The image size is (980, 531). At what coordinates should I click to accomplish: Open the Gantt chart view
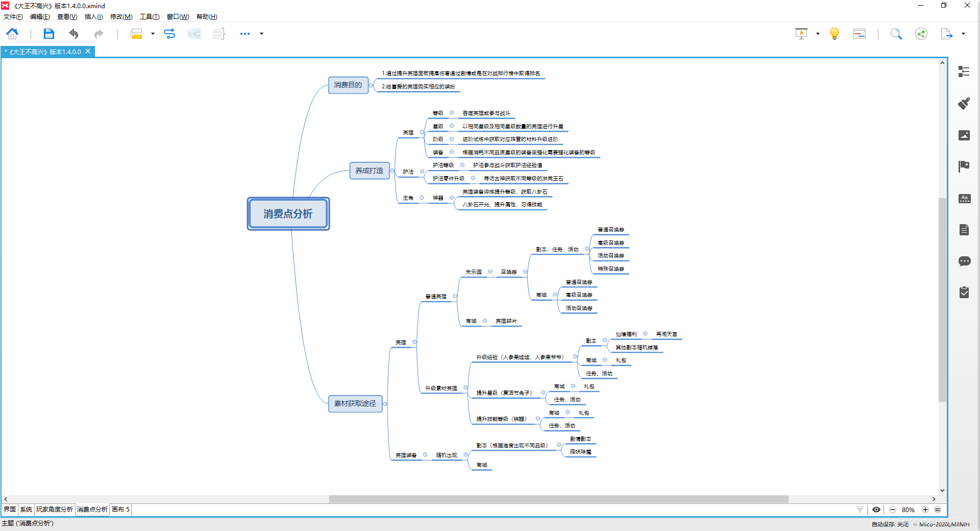pos(860,34)
